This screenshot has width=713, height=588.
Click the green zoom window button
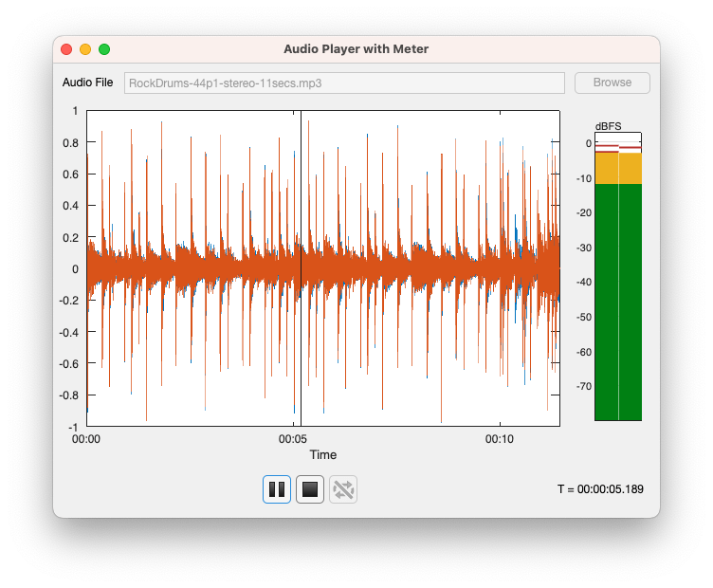tap(104, 49)
